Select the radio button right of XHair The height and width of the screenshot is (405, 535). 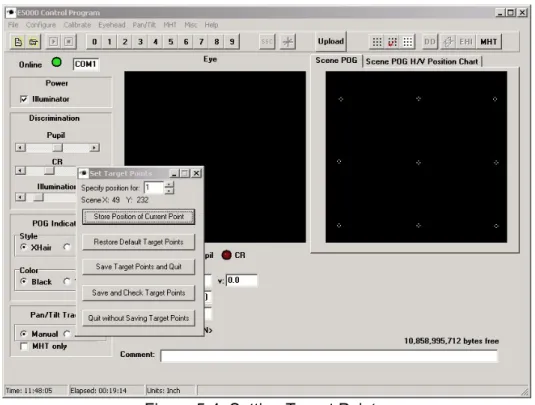[67, 246]
